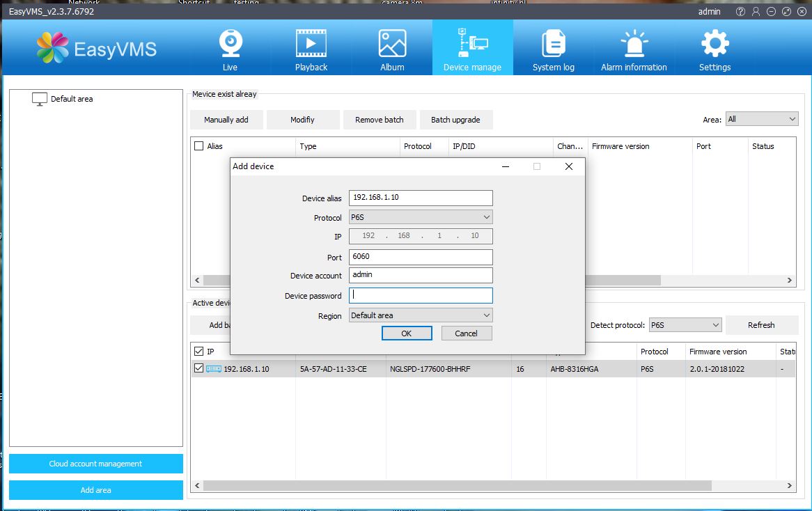This screenshot has height=511, width=812.
Task: Click into the Device password field
Action: (x=421, y=295)
